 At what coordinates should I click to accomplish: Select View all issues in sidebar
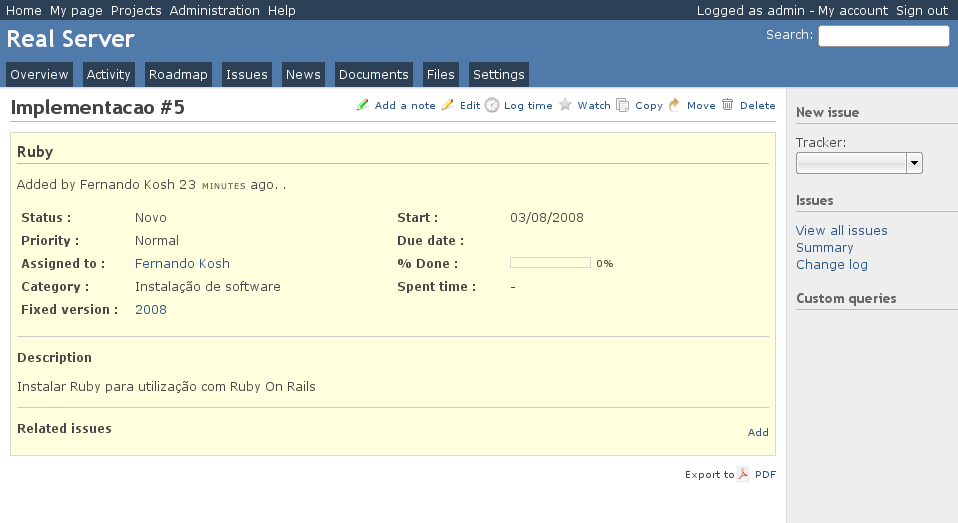pyautogui.click(x=841, y=231)
